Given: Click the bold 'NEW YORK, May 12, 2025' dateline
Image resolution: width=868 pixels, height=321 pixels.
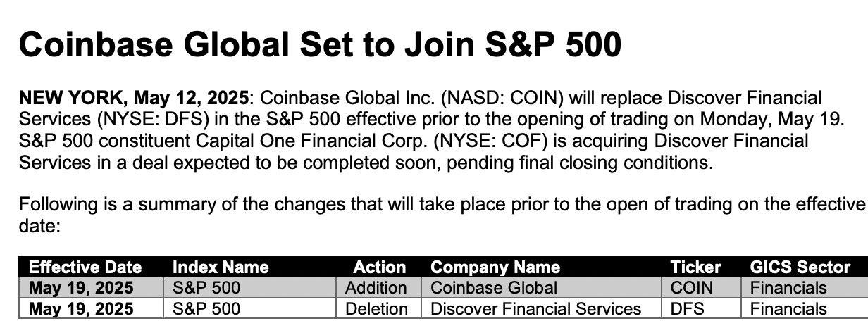Looking at the screenshot, I should point(134,97).
